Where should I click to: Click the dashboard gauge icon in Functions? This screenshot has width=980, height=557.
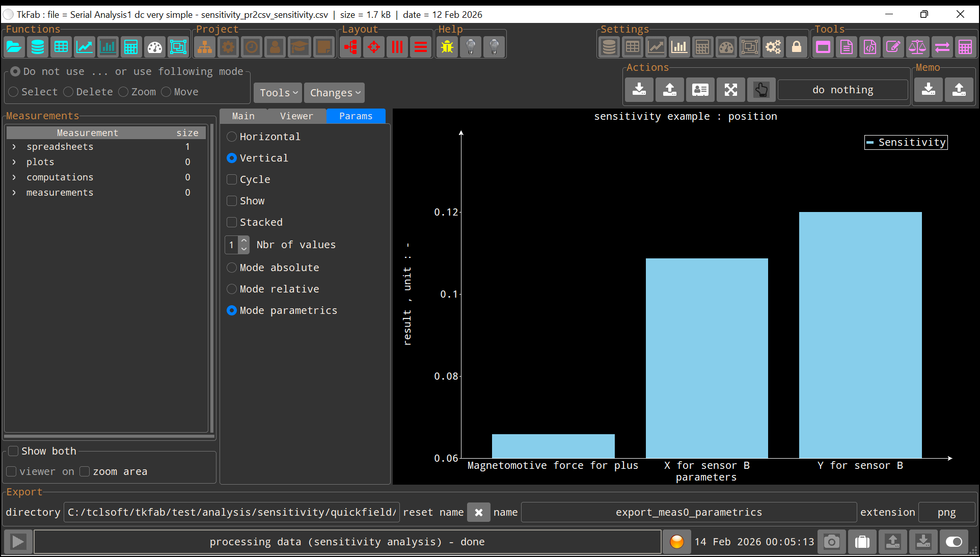click(x=155, y=47)
